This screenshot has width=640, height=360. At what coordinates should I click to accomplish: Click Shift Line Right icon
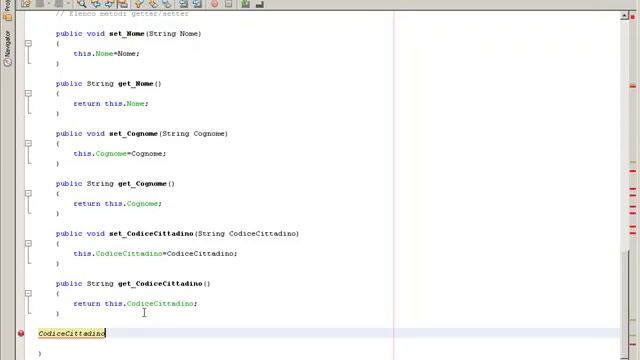(197, 4)
